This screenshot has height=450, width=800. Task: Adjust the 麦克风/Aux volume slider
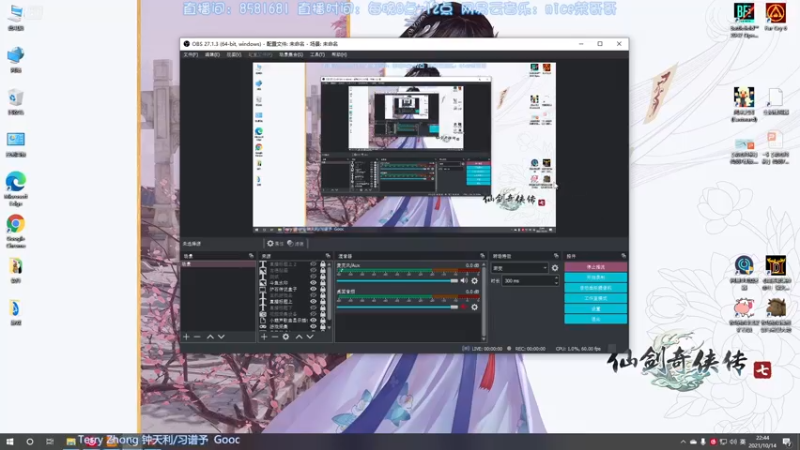point(397,281)
